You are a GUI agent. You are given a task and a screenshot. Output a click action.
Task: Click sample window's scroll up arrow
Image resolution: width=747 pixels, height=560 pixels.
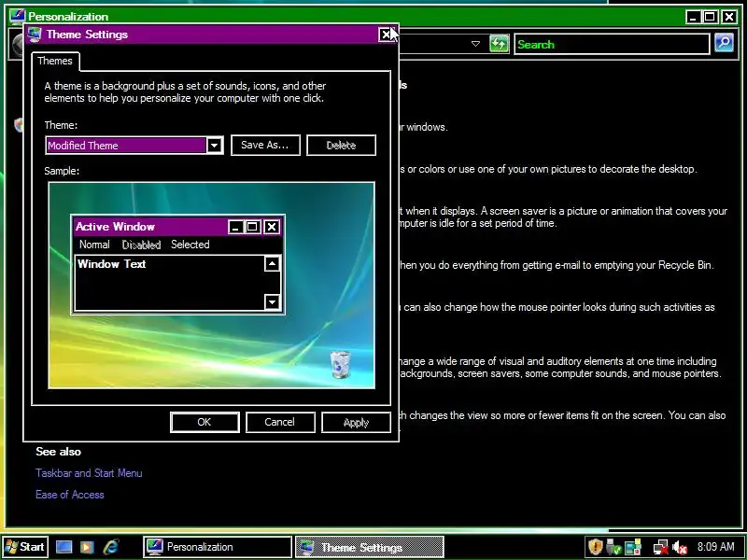[272, 264]
